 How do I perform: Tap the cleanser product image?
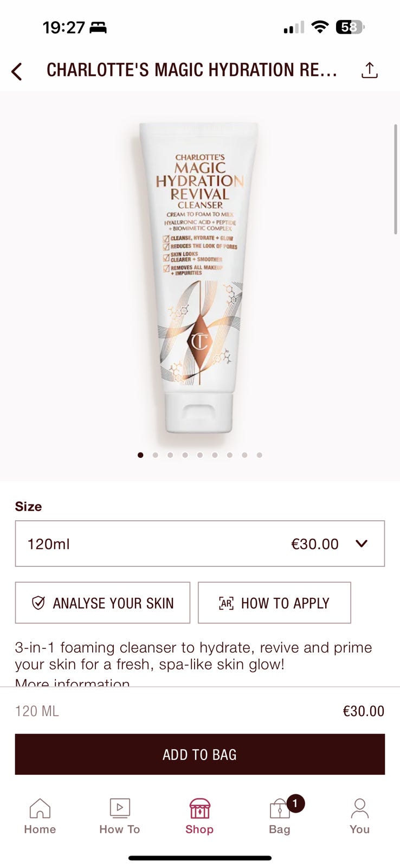[199, 277]
